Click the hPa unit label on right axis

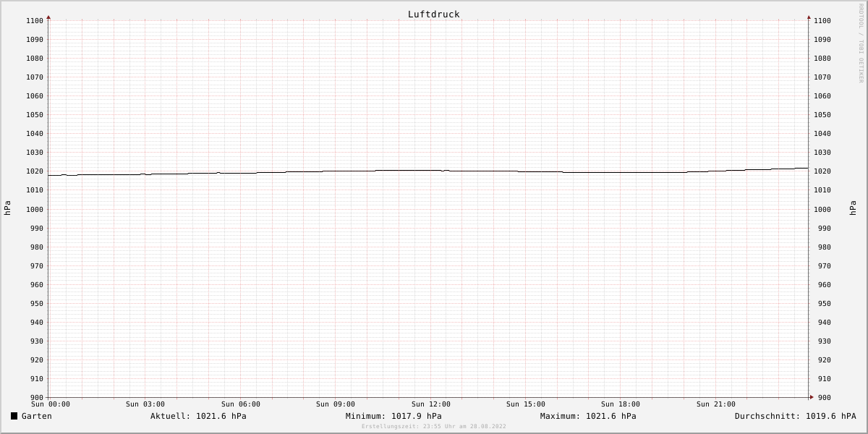point(853,208)
